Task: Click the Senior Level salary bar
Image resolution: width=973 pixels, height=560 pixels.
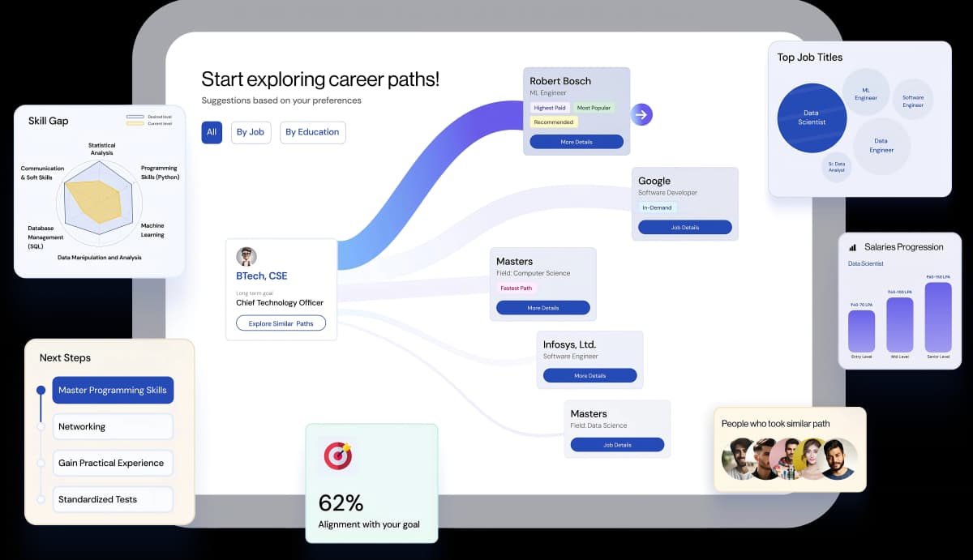Action: tap(937, 318)
